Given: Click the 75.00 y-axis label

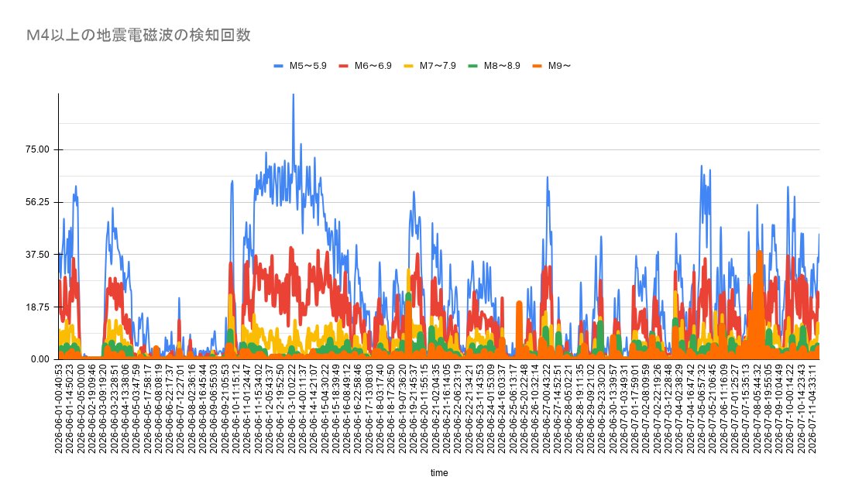Looking at the screenshot, I should click(x=37, y=149).
